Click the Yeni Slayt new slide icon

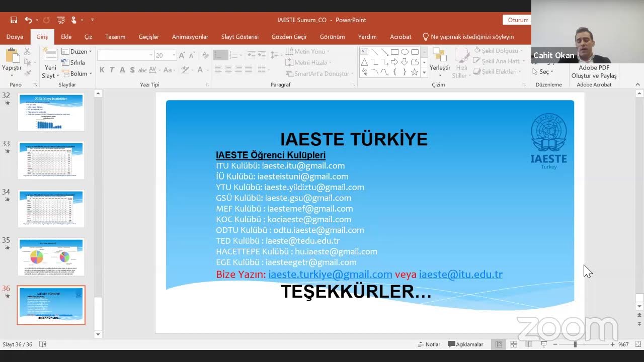pos(50,55)
